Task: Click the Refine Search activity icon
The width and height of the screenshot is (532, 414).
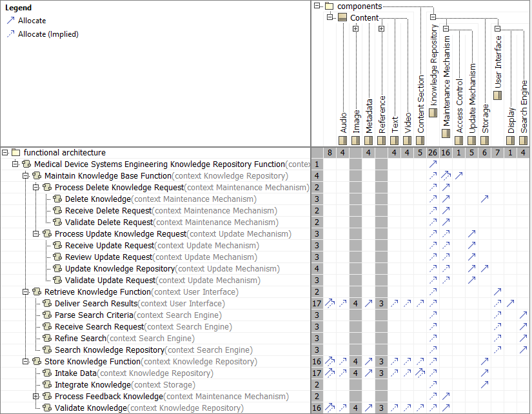Action: [x=47, y=339]
